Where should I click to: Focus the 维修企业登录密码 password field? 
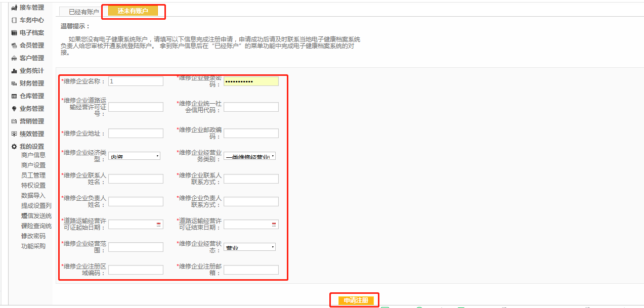click(251, 81)
